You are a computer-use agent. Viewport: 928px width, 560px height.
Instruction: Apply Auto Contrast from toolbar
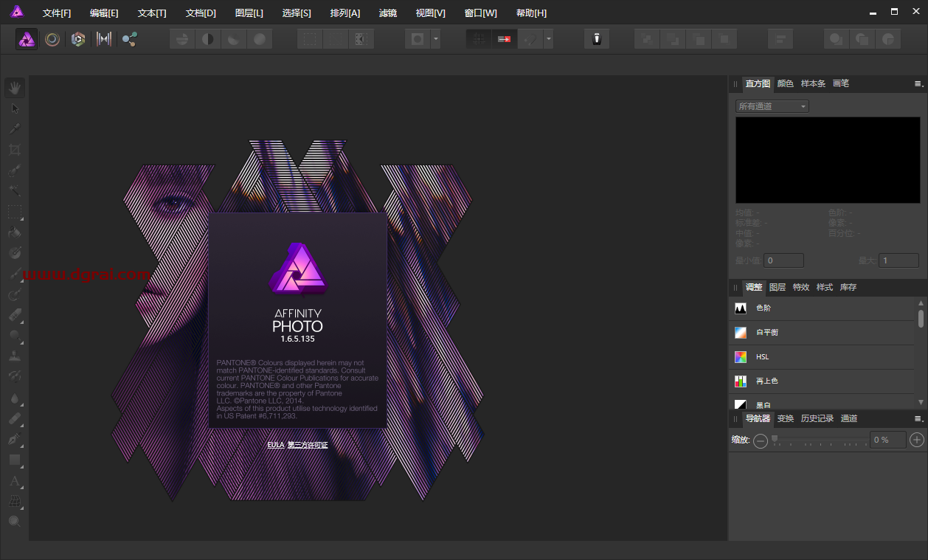(208, 39)
